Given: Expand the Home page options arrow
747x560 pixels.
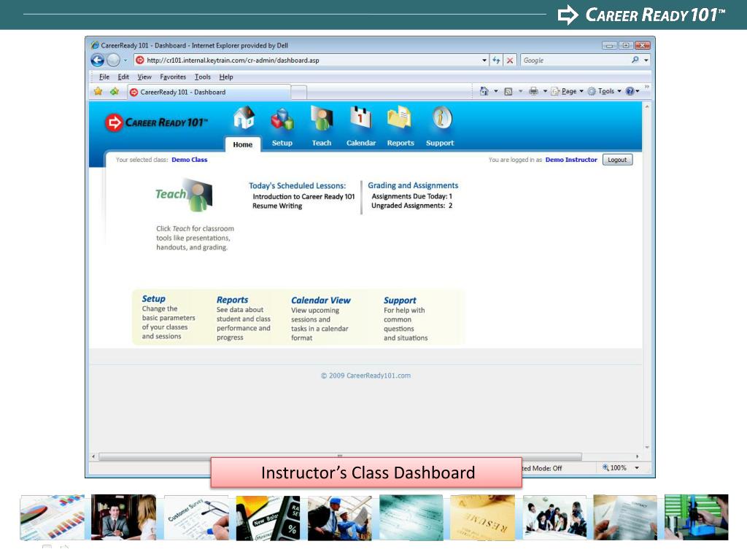Looking at the screenshot, I should (x=495, y=91).
